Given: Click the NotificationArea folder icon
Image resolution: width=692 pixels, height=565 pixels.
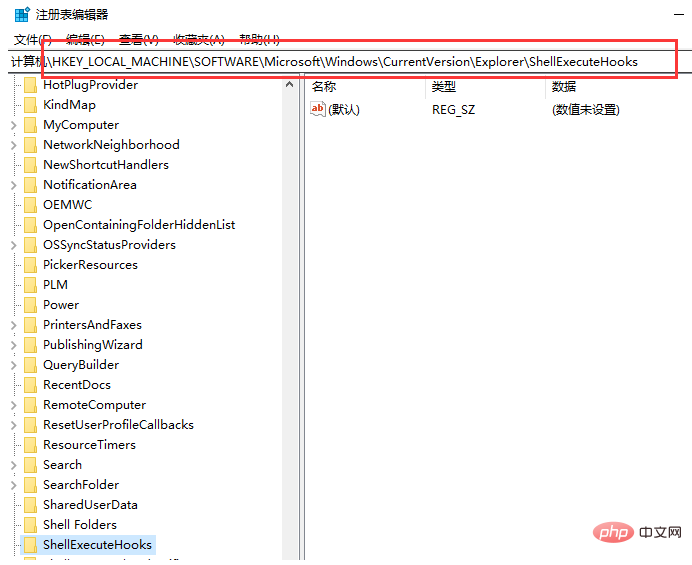Looking at the screenshot, I should click(x=30, y=185).
